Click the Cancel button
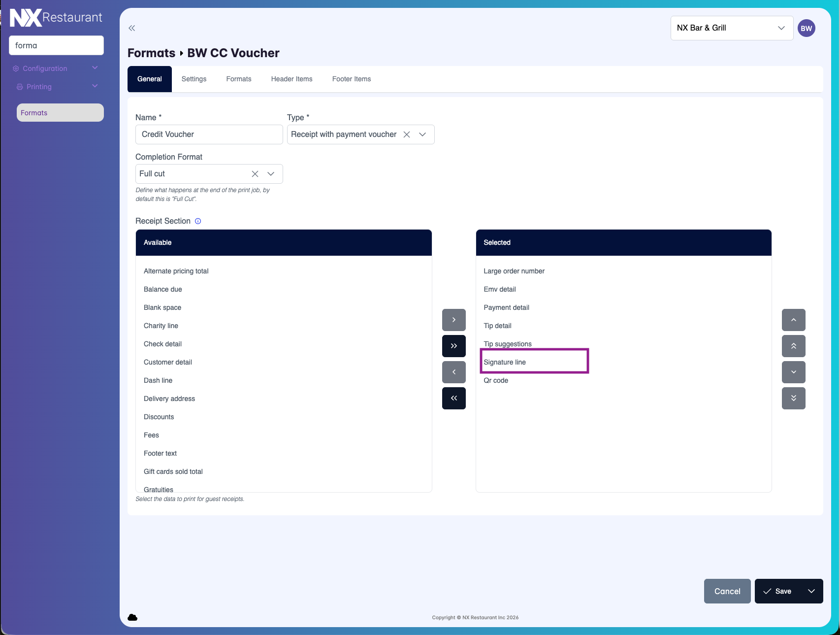The height and width of the screenshot is (635, 840). (727, 591)
